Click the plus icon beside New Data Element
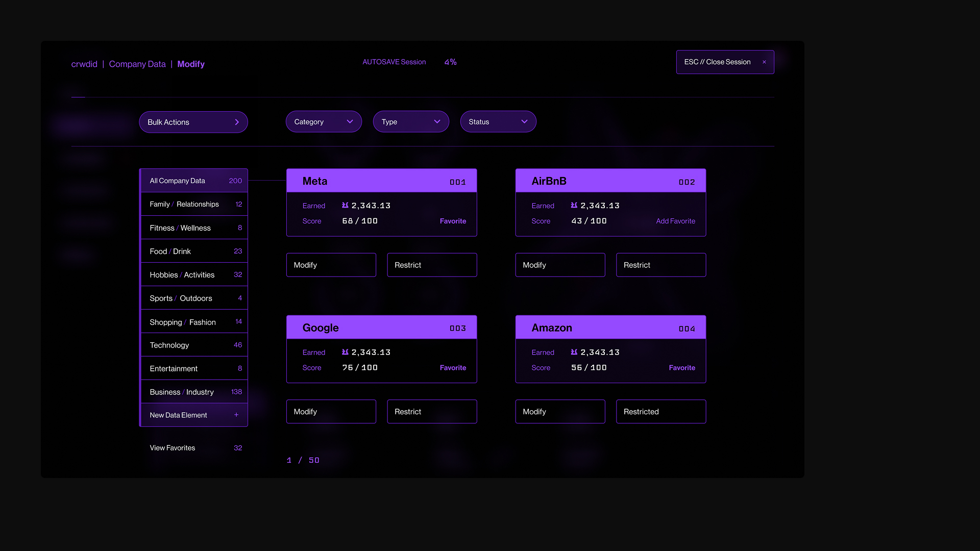The image size is (980, 551). point(236,415)
